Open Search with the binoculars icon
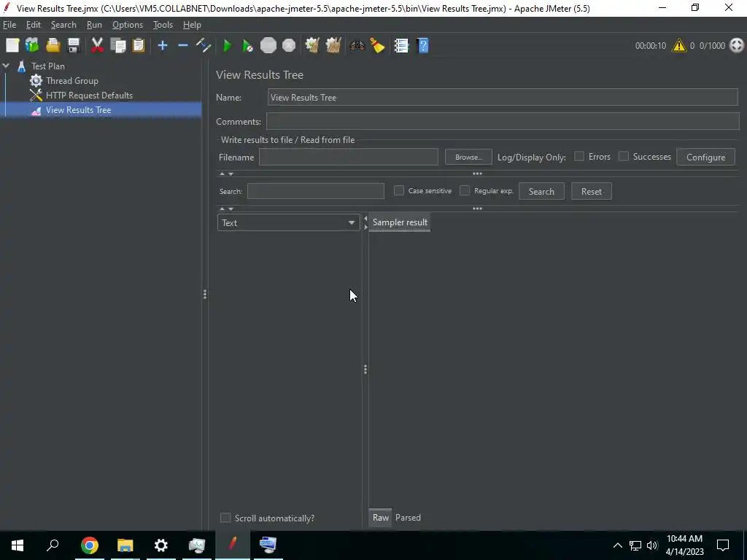 (x=357, y=46)
